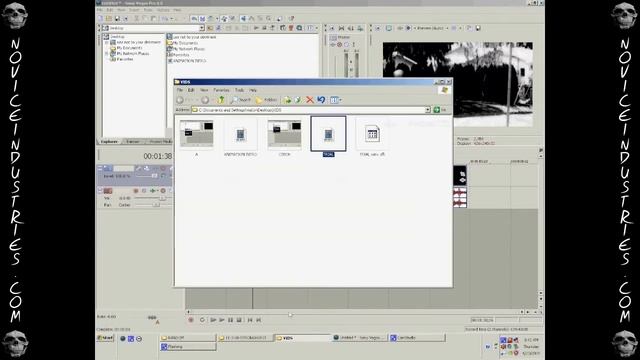Screen dimensions: 640x360
Task: Click the Loop Playback icon in transport bar
Action: (x=202, y=320)
